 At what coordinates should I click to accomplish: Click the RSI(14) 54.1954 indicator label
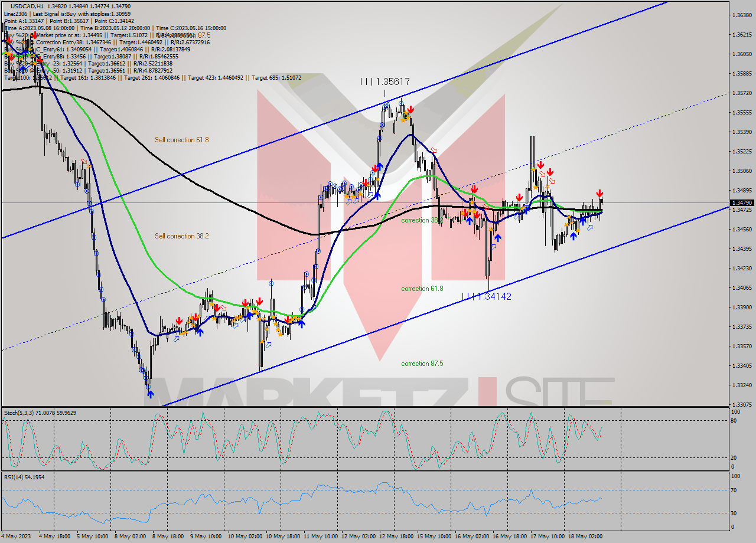point(24,477)
